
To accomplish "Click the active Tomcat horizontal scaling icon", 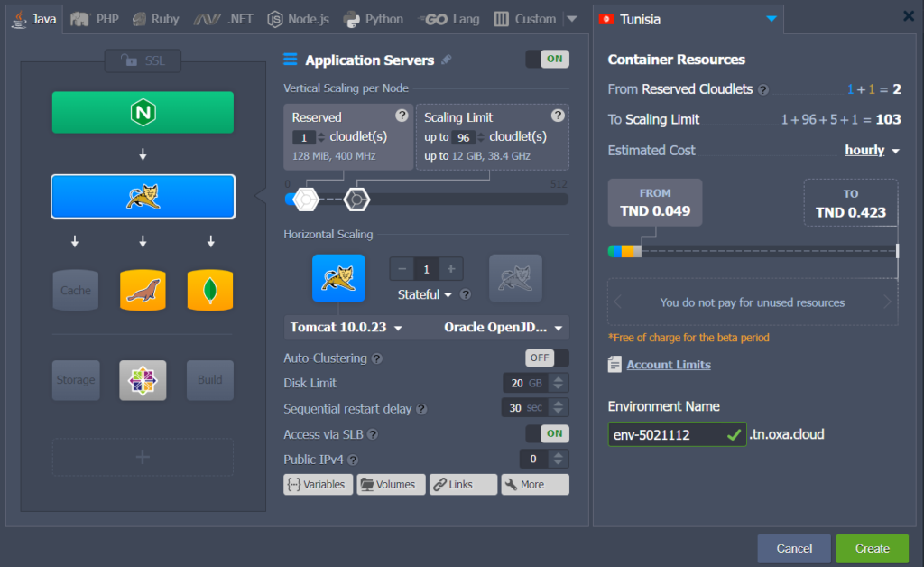I will click(338, 278).
